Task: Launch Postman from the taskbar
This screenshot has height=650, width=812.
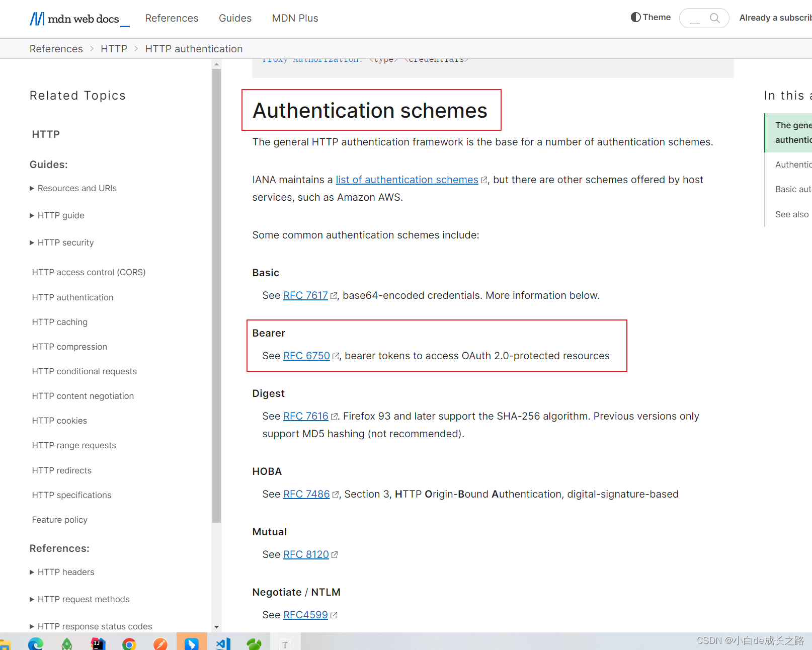Action: point(160,643)
